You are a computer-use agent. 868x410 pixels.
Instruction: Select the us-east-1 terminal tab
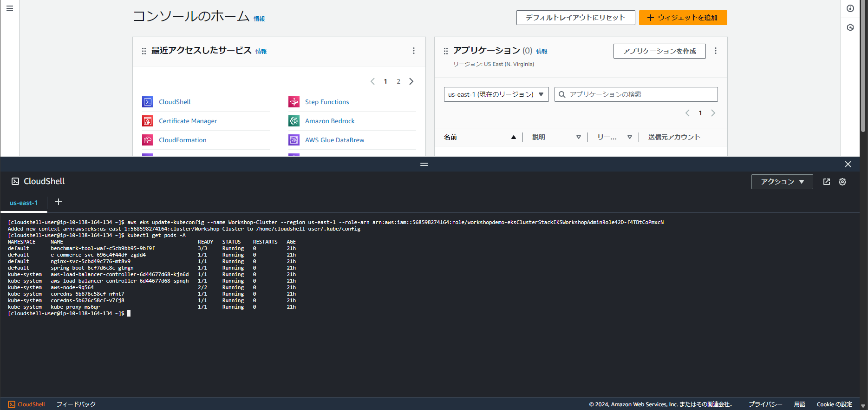pyautogui.click(x=24, y=203)
